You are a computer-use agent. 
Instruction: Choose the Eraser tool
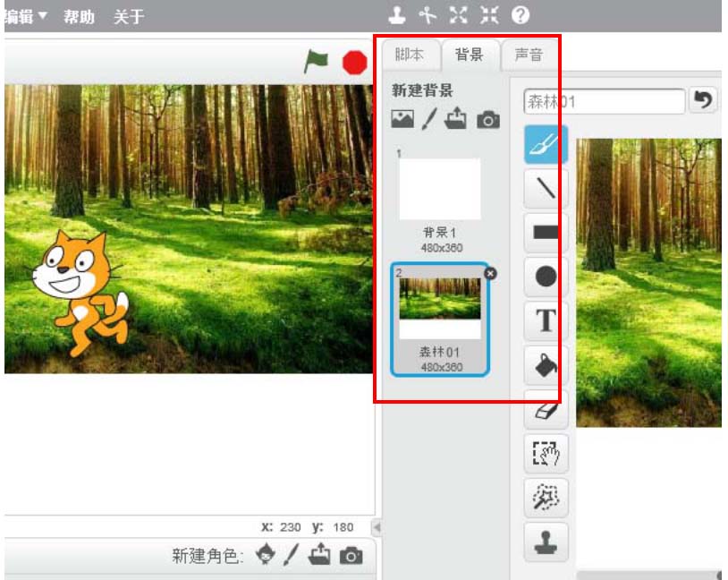click(545, 409)
